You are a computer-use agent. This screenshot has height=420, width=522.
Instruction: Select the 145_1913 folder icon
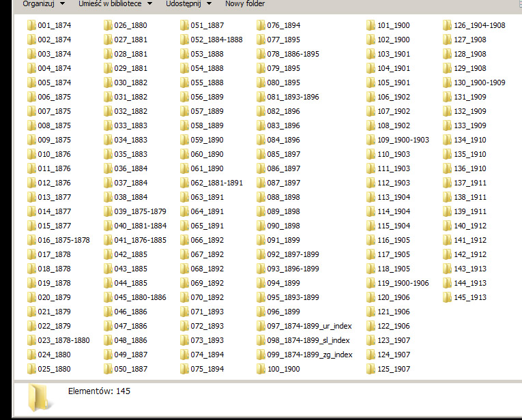(447, 297)
